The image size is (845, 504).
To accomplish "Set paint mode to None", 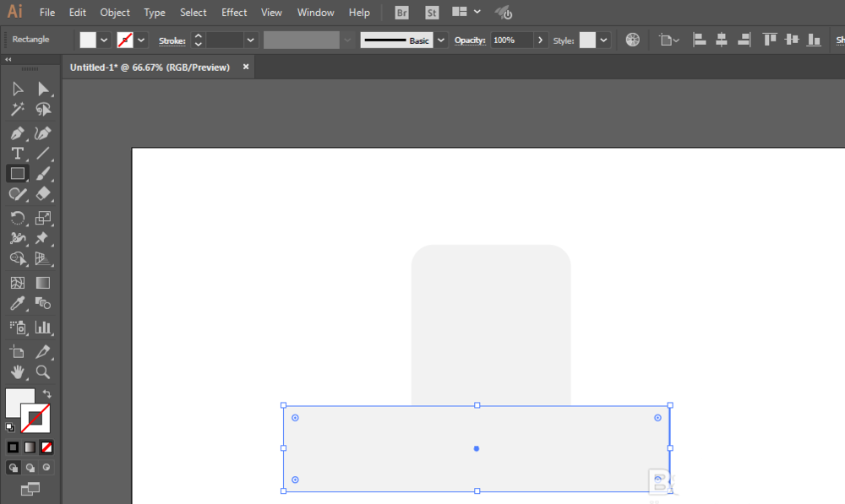I will coord(46,447).
